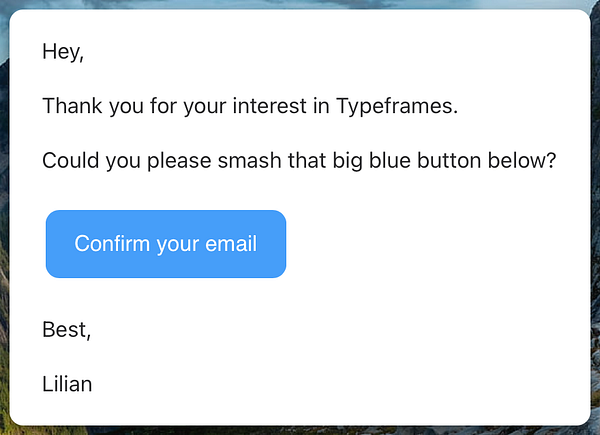Click the word Typeframes in the message
The image size is (600, 435).
click(397, 106)
